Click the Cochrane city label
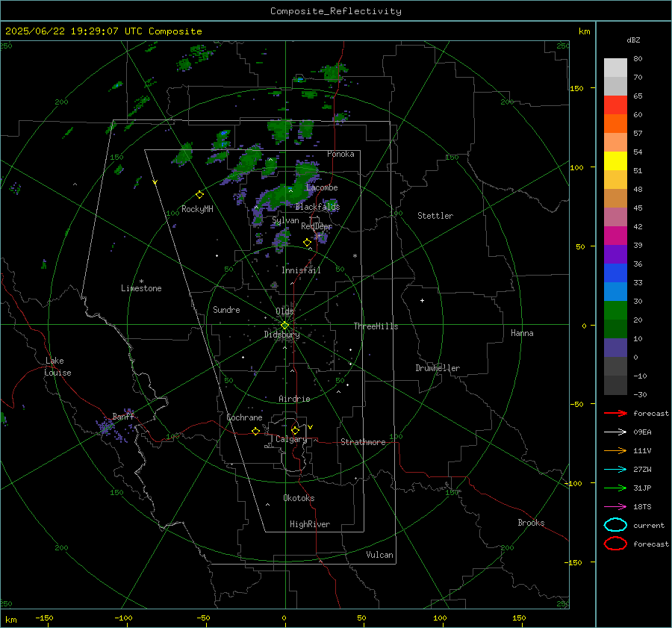Screen dimensions: 672x628 click(244, 417)
